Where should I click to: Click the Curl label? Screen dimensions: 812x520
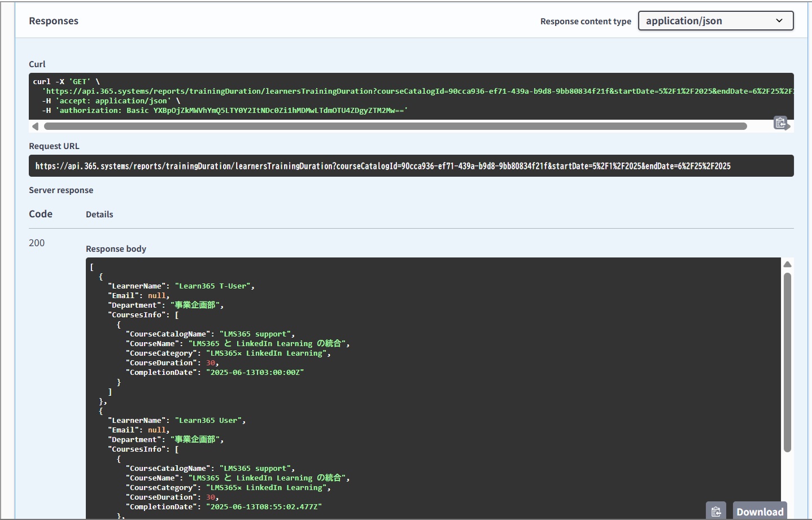pos(37,64)
